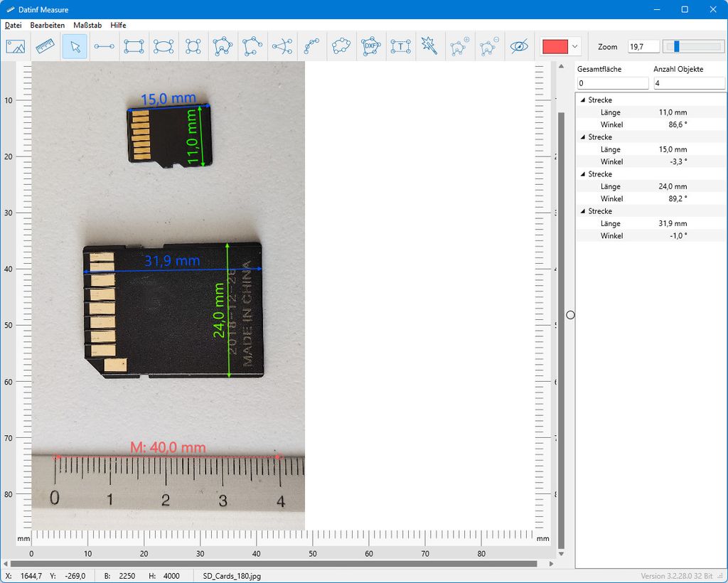The height and width of the screenshot is (583, 728).
Task: Choose the line distance measuring tool
Action: (105, 46)
